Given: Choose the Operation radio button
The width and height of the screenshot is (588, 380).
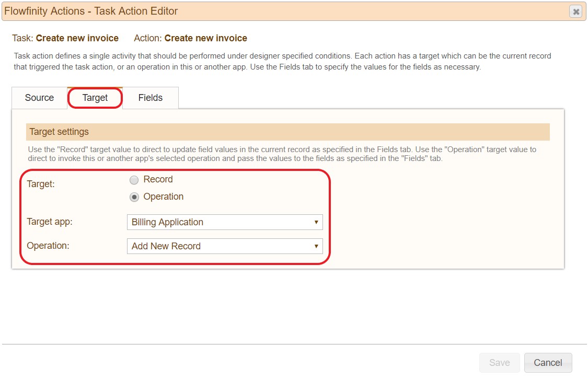Looking at the screenshot, I should tap(134, 198).
